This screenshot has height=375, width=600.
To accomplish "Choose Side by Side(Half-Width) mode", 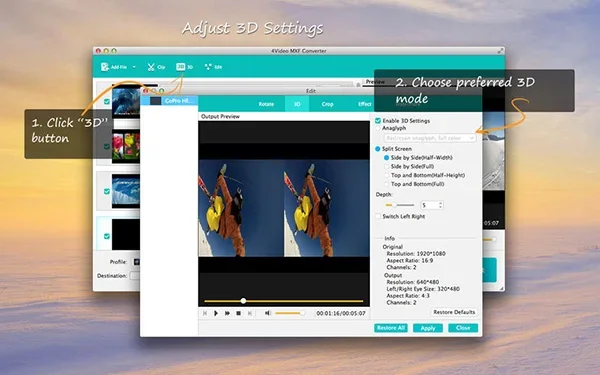I will pos(386,158).
